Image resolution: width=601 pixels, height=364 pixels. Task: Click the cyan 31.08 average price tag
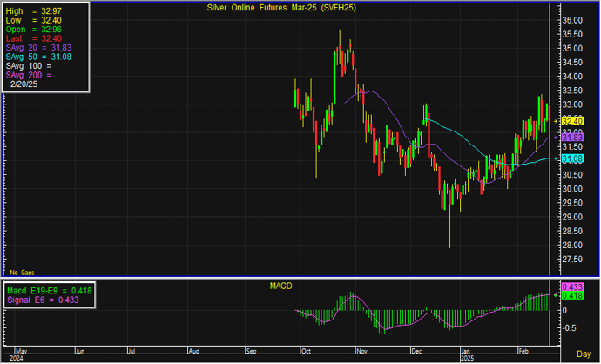[x=572, y=158]
